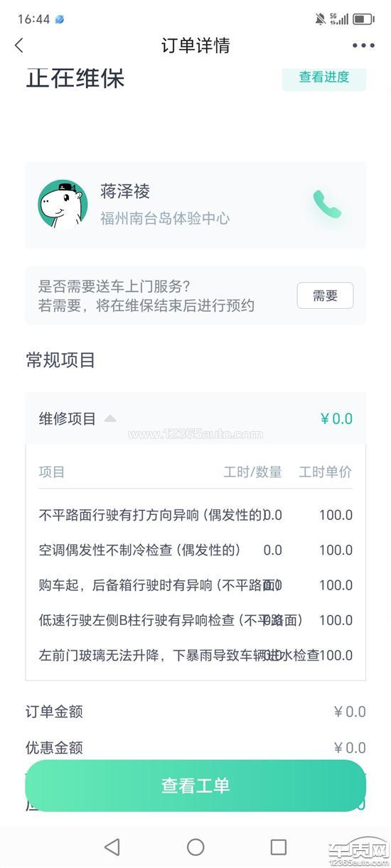The height and width of the screenshot is (868, 391).
Task: Tap Android home circle button
Action: [195, 846]
